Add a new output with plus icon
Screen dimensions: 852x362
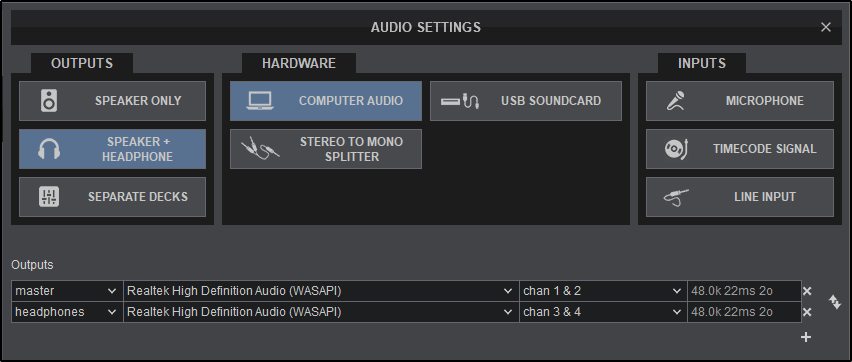[806, 338]
